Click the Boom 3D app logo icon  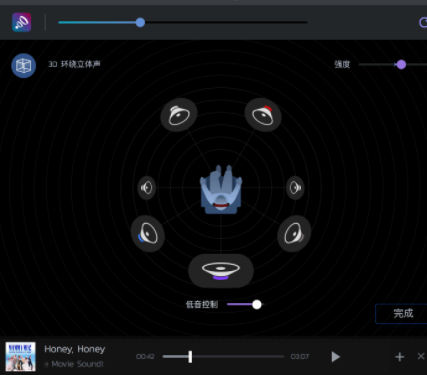pos(22,22)
